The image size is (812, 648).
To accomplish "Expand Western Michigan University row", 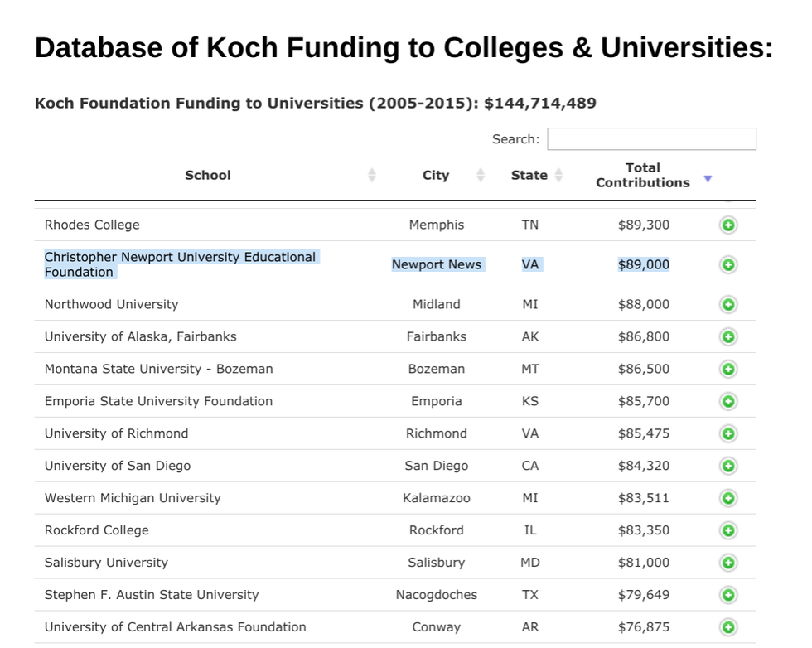I will 727,499.
